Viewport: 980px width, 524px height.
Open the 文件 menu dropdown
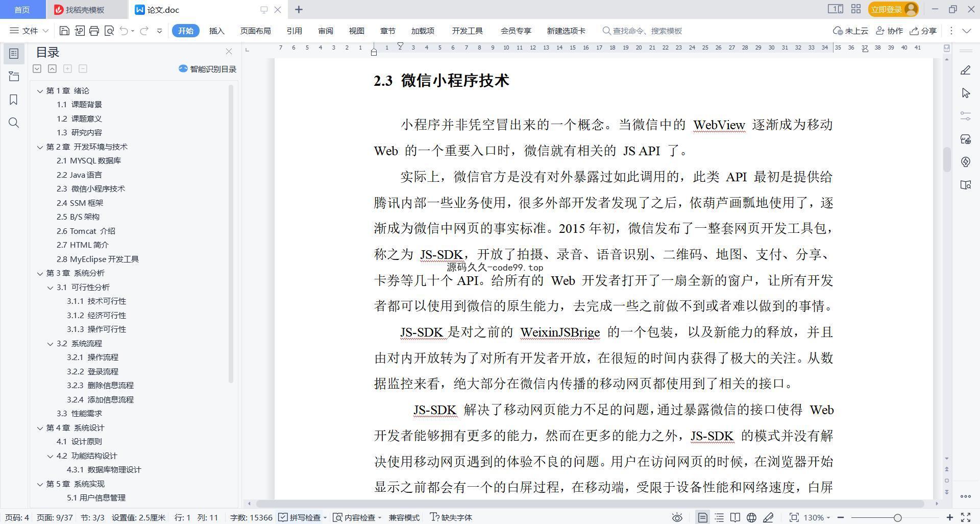29,31
